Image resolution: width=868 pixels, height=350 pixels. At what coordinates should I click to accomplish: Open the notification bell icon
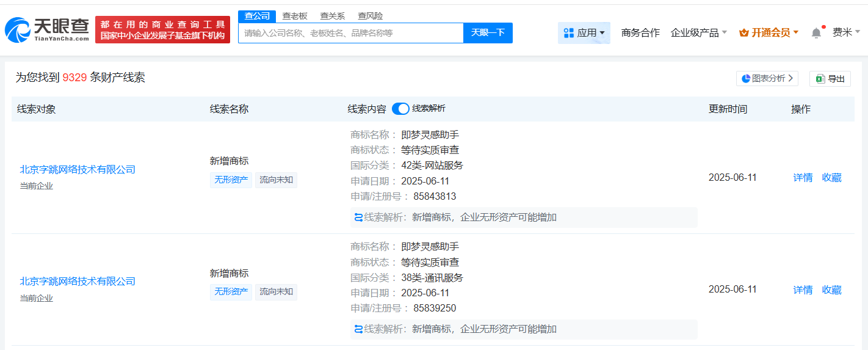[816, 33]
